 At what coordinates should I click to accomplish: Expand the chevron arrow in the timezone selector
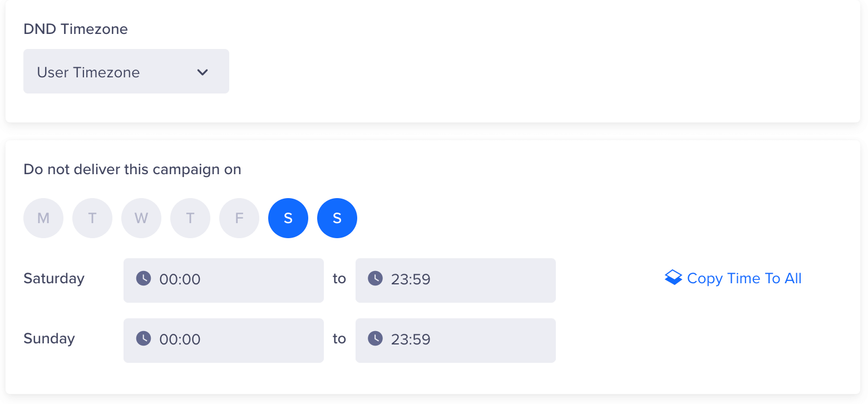point(203,72)
